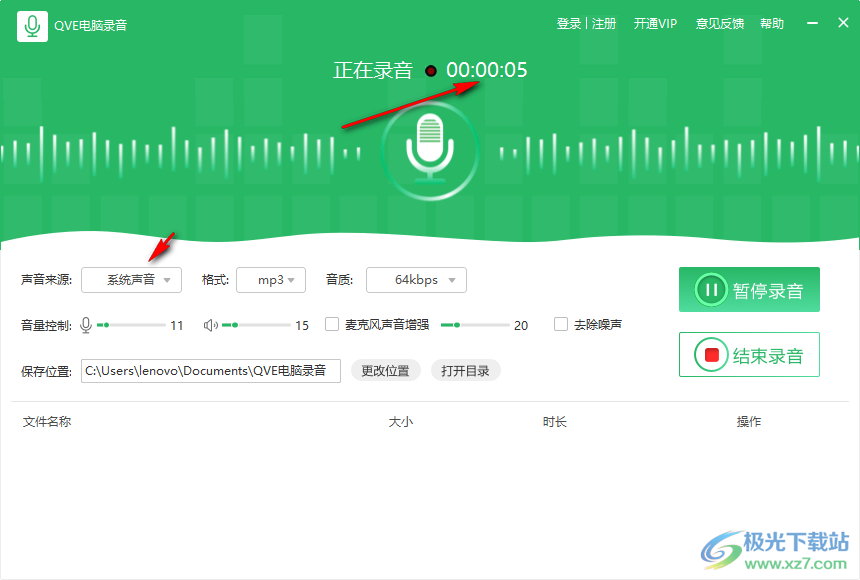860x580 pixels.
Task: Enable the 麦克风声音增强 checkbox
Action: (331, 324)
